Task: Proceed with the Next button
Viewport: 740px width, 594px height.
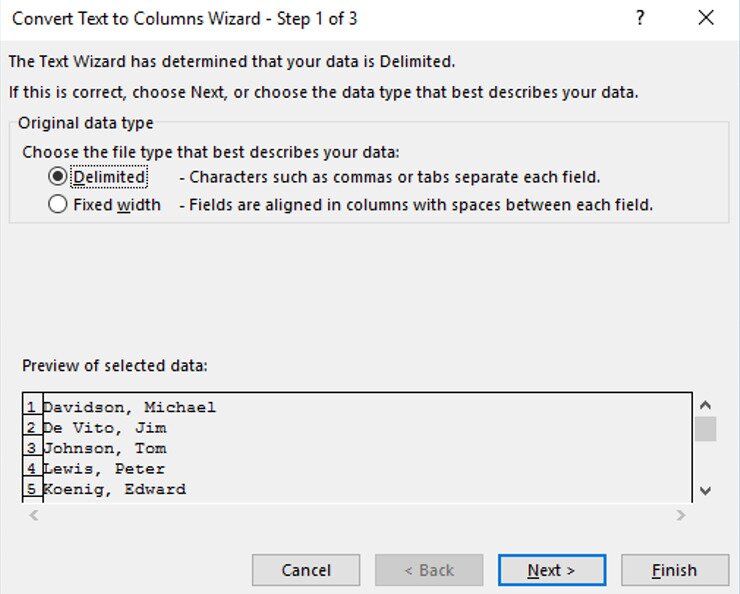Action: point(551,570)
